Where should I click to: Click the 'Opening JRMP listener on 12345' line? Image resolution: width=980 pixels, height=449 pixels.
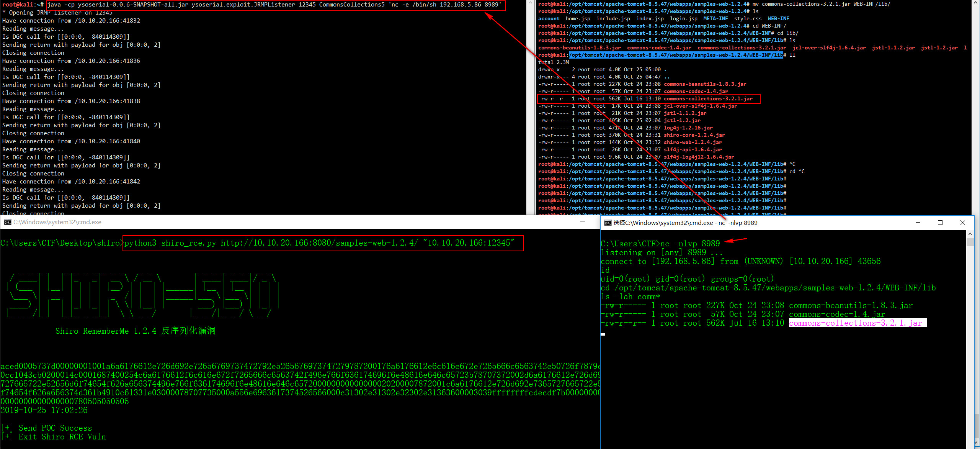pyautogui.click(x=57, y=13)
